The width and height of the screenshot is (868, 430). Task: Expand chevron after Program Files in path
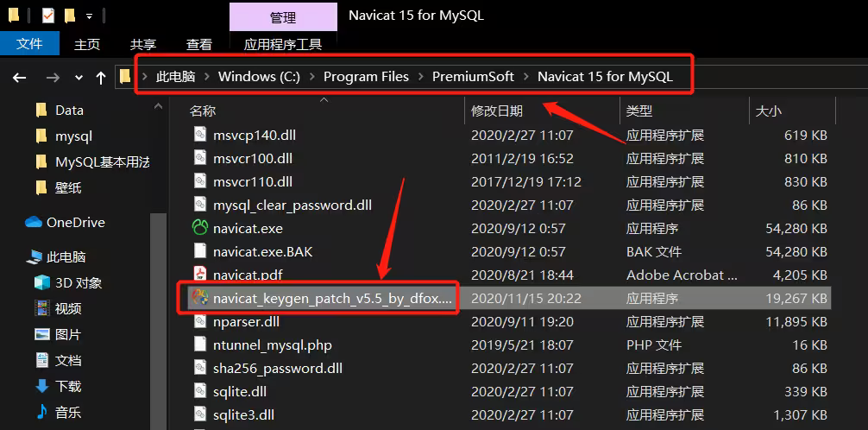(421, 77)
